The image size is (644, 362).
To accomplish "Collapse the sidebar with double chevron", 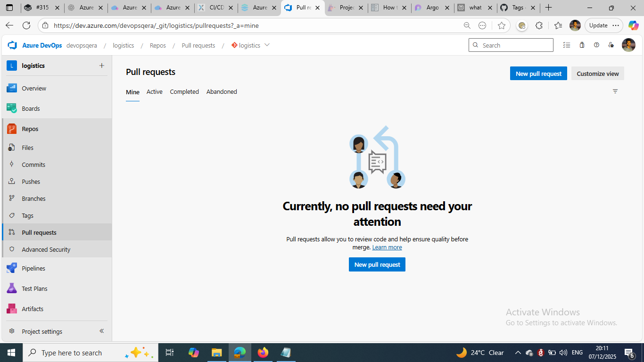I will coord(101,331).
